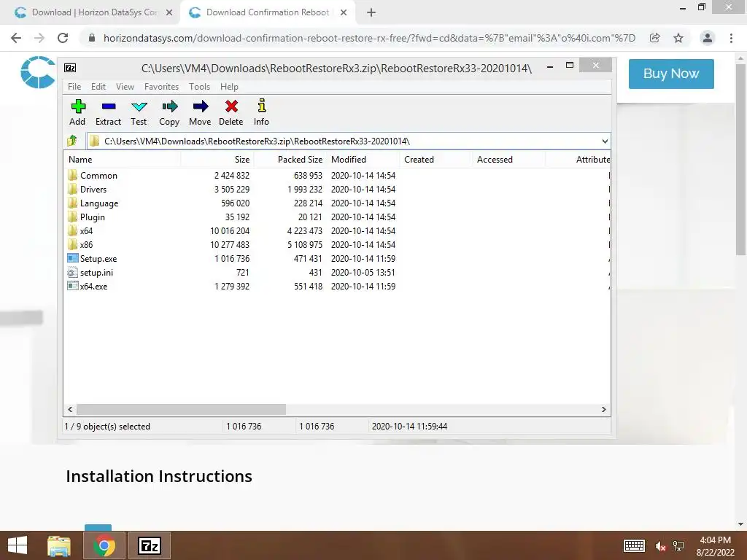Viewport: 747px width, 560px height.
Task: Open the File menu in 7-Zip
Action: (x=74, y=87)
